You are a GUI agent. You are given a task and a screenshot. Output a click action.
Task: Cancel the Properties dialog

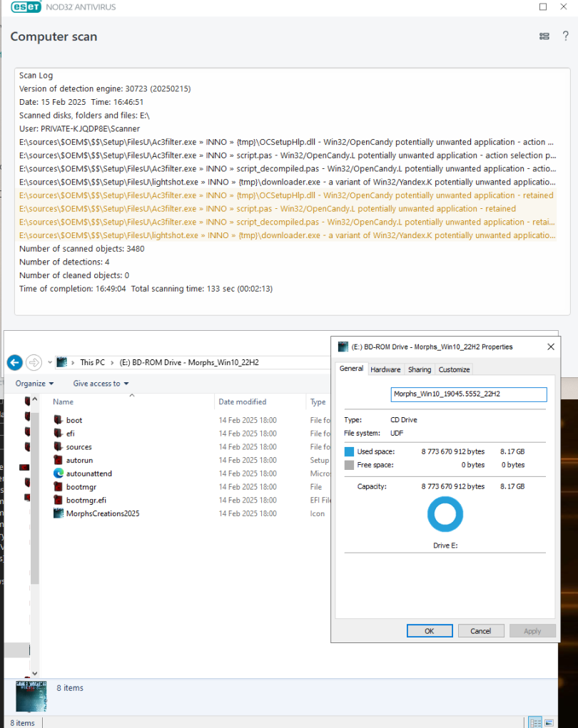coord(480,631)
